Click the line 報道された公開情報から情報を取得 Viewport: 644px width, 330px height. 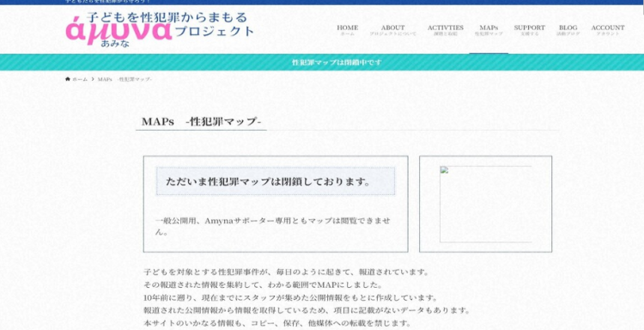pos(307,310)
